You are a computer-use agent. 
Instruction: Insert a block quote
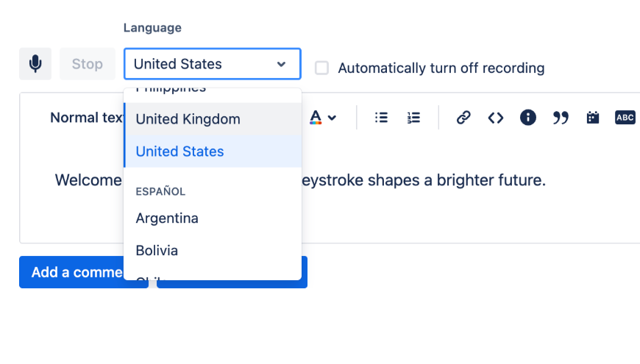(x=561, y=118)
